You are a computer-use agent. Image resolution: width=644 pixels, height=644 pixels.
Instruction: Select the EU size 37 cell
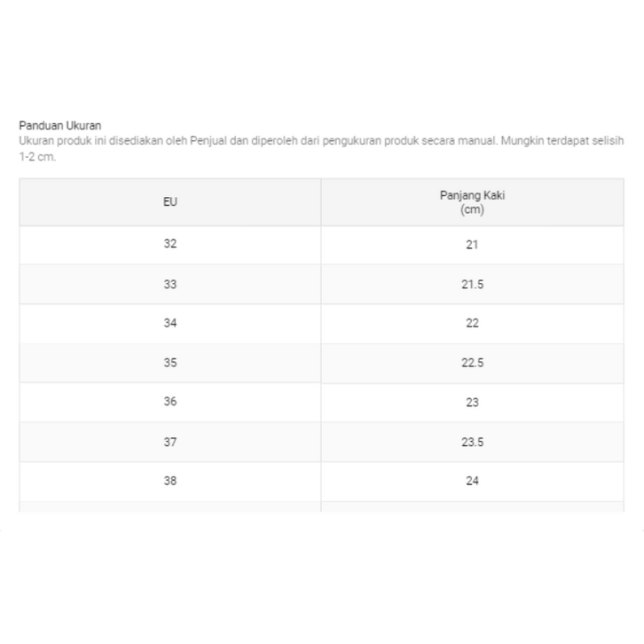pos(170,441)
